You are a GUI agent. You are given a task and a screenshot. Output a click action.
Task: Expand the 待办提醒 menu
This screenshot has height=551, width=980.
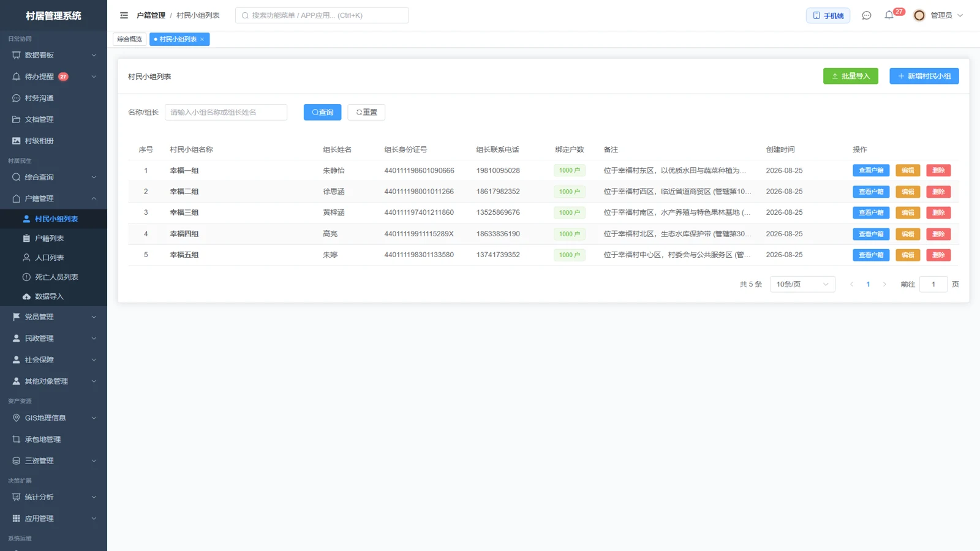pyautogui.click(x=53, y=77)
